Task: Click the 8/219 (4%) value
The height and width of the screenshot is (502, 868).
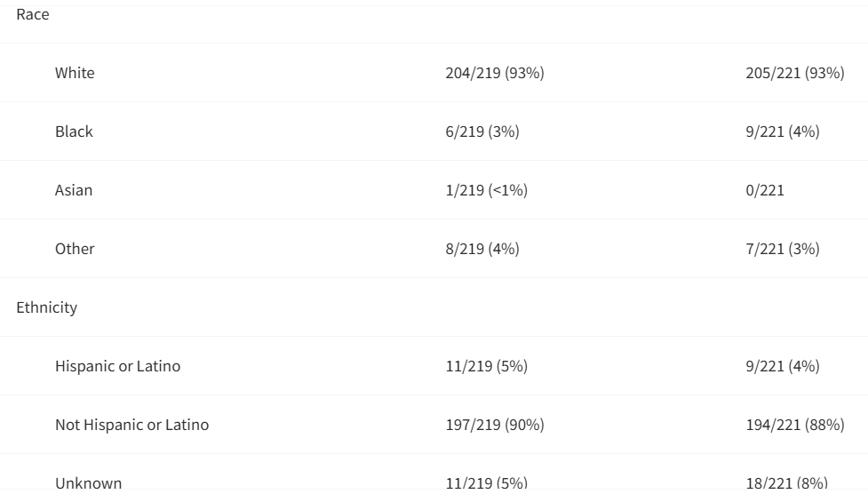Action: click(x=482, y=249)
